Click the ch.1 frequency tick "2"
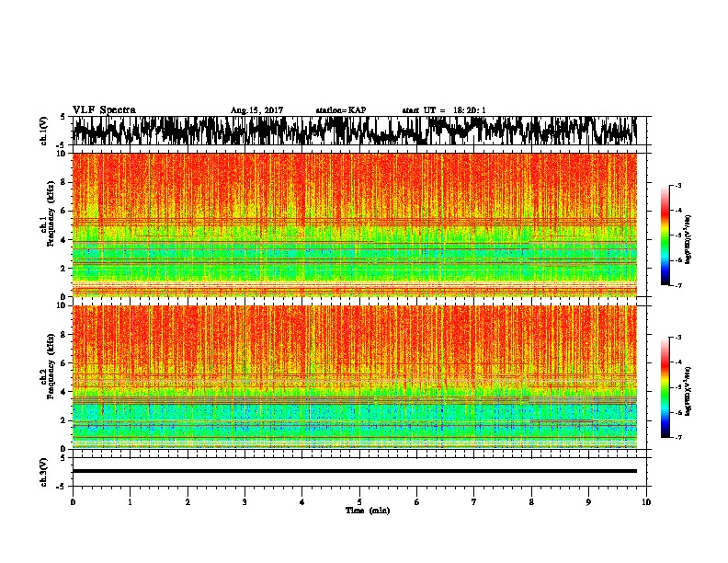 click(x=65, y=269)
